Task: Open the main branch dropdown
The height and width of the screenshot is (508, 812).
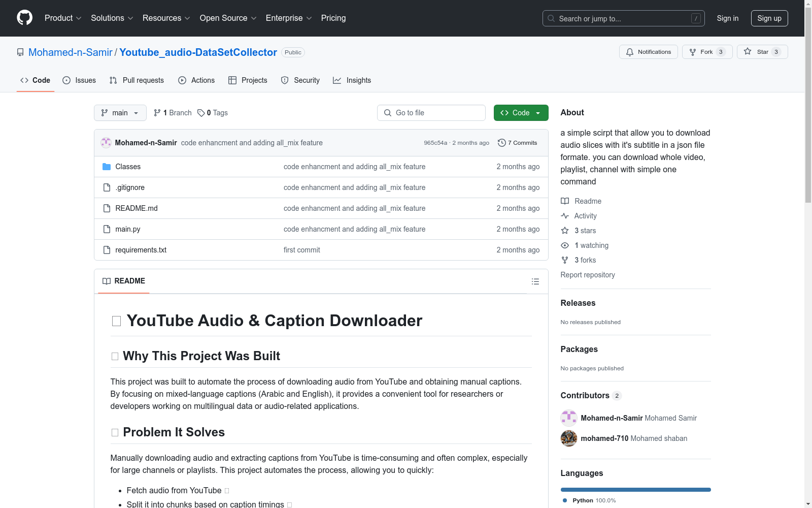Action: click(120, 113)
